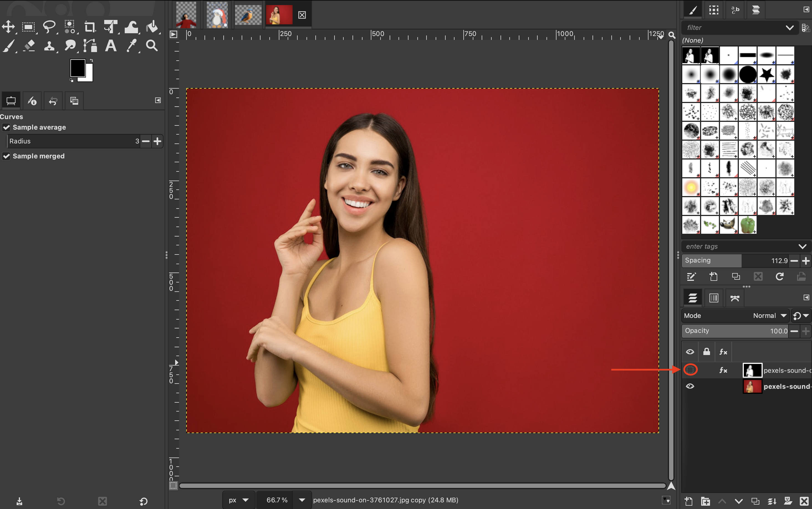Click the new layer icon
812x509 pixels.
point(689,501)
